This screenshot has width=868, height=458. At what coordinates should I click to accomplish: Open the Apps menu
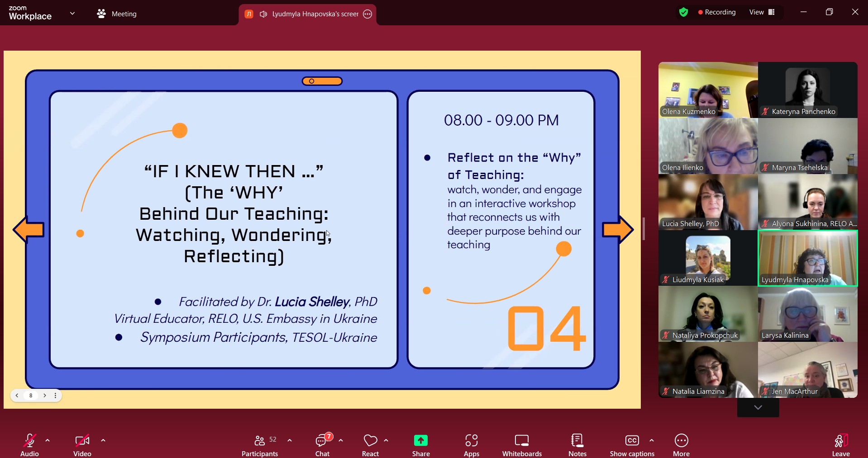pyautogui.click(x=471, y=445)
